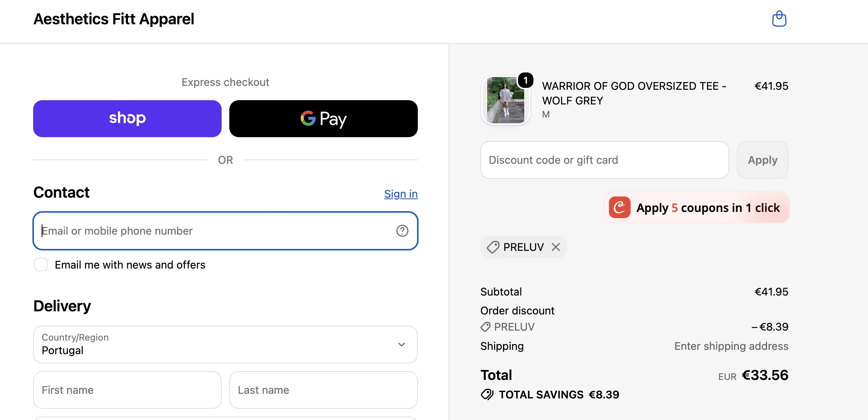Remove the PRELUV discount code
This screenshot has height=420, width=868.
555,247
